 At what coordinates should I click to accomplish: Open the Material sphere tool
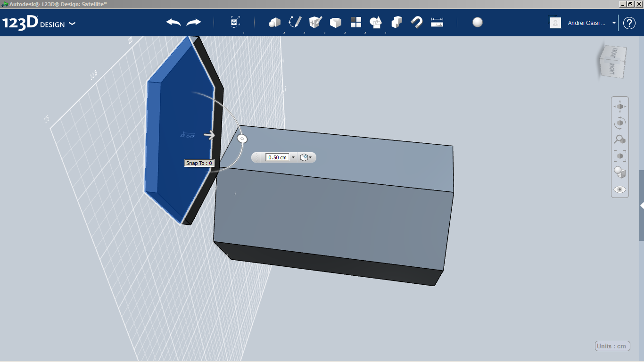tap(478, 22)
